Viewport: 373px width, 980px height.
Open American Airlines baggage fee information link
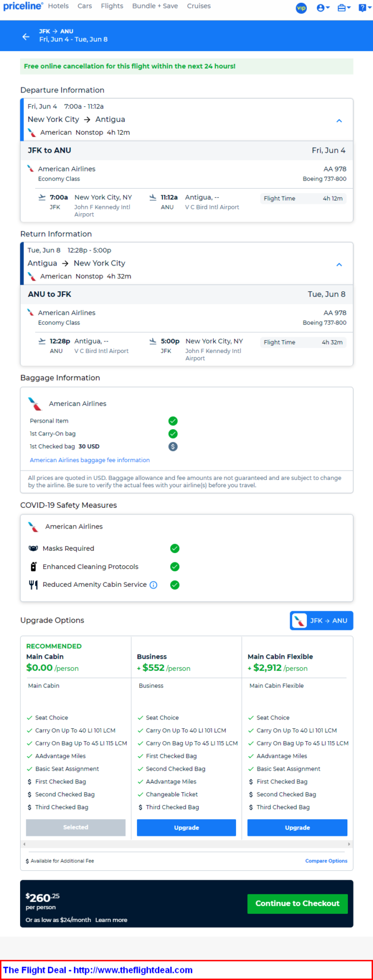[x=90, y=460]
